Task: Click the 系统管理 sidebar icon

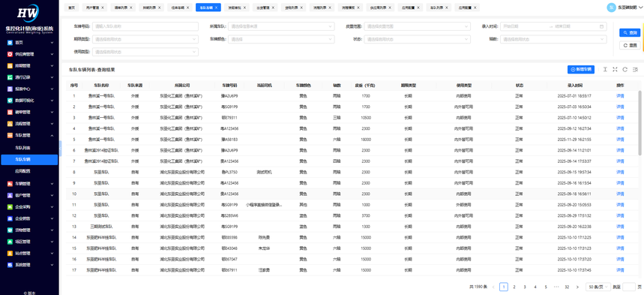Action: tap(10, 265)
